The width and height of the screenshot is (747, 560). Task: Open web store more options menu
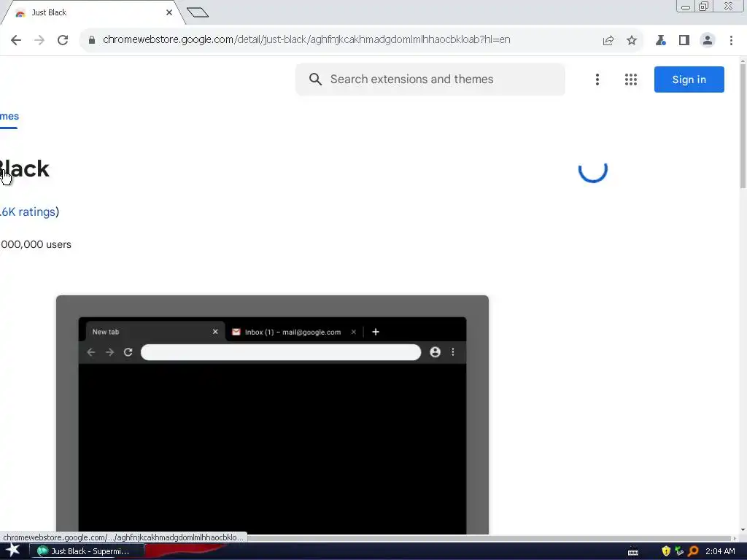point(597,79)
